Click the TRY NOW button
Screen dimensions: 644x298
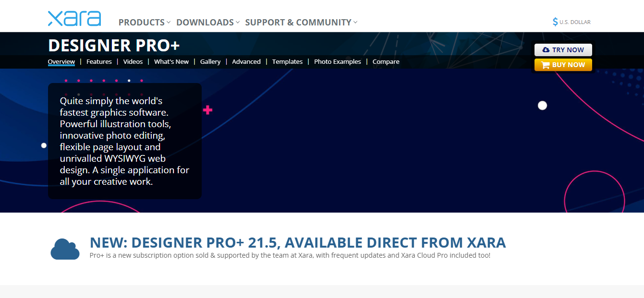pyautogui.click(x=563, y=50)
